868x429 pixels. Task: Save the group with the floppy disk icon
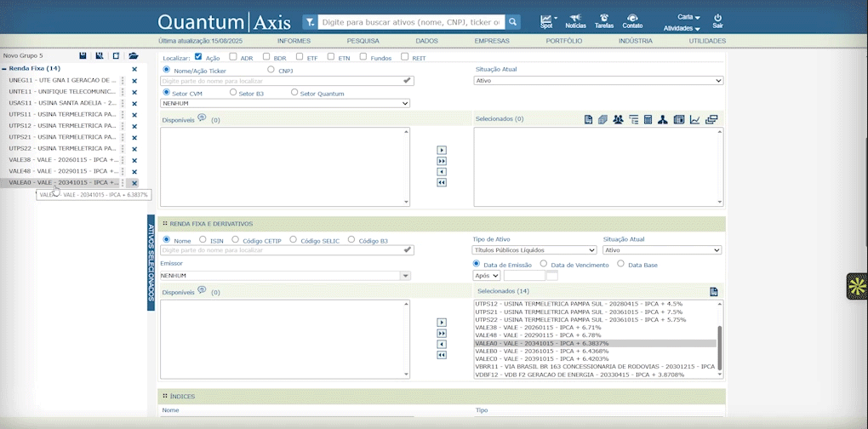pos(83,56)
